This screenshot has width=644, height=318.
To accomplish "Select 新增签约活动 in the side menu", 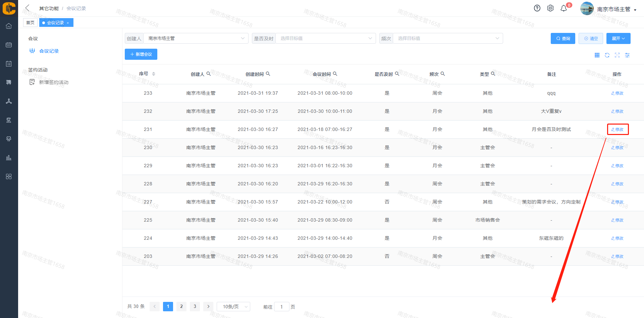I will click(x=54, y=82).
